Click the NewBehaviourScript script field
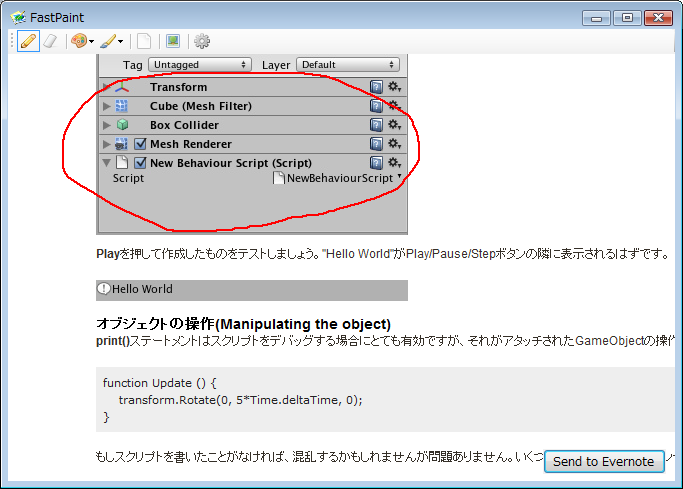Image resolution: width=683 pixels, height=489 pixels. [337, 178]
